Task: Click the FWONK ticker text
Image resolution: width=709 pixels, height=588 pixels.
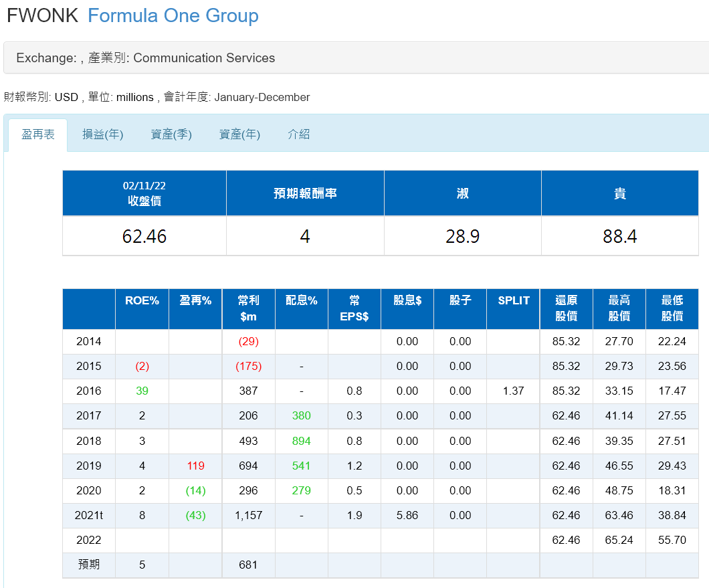Action: [43, 15]
